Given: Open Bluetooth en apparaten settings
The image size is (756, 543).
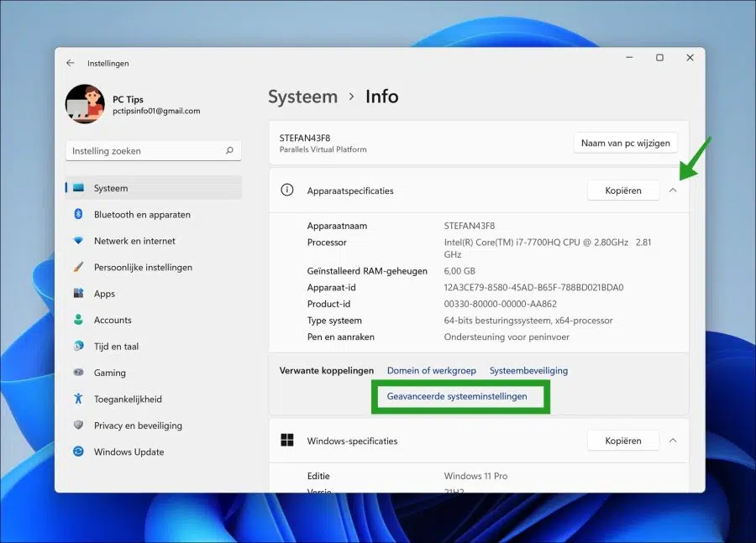Looking at the screenshot, I should (x=154, y=214).
